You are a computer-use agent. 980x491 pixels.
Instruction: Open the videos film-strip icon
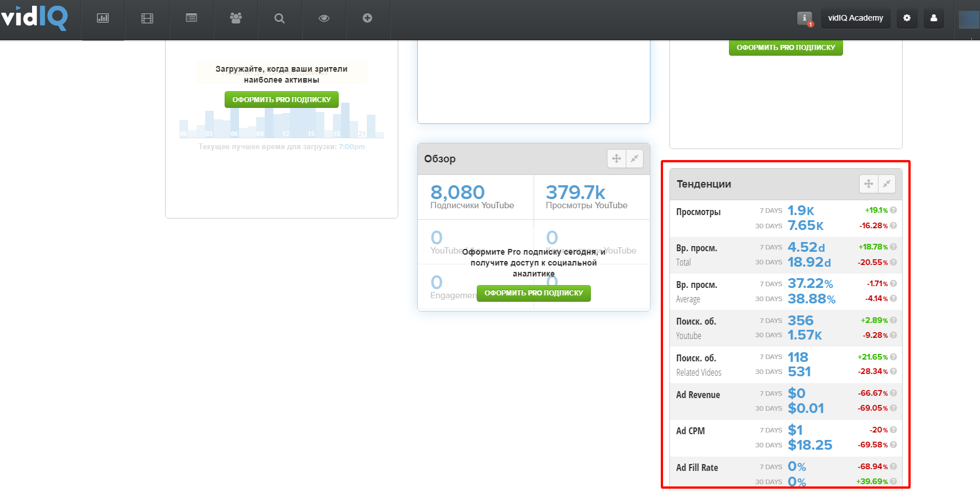click(147, 18)
